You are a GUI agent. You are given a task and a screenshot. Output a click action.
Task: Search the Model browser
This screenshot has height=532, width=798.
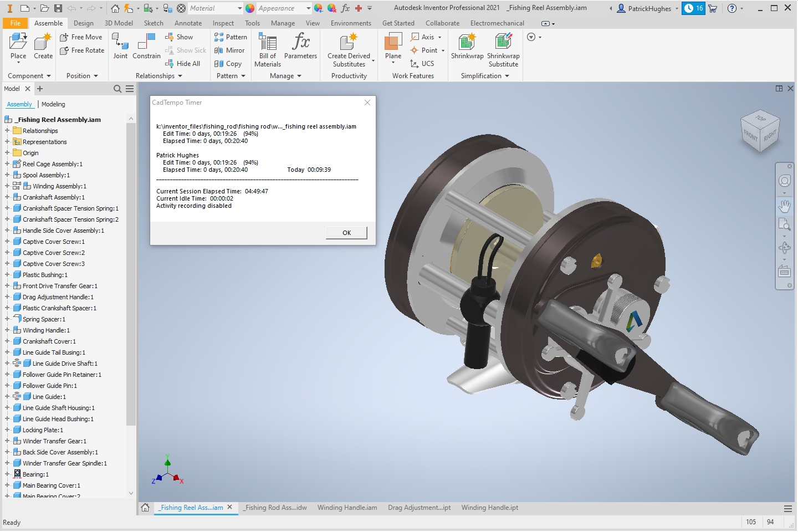[x=117, y=89]
